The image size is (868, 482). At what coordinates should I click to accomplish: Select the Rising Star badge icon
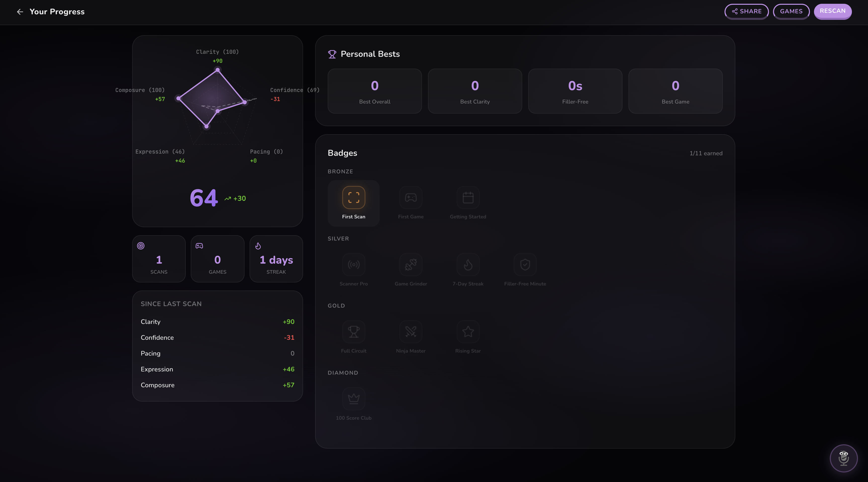point(468,332)
